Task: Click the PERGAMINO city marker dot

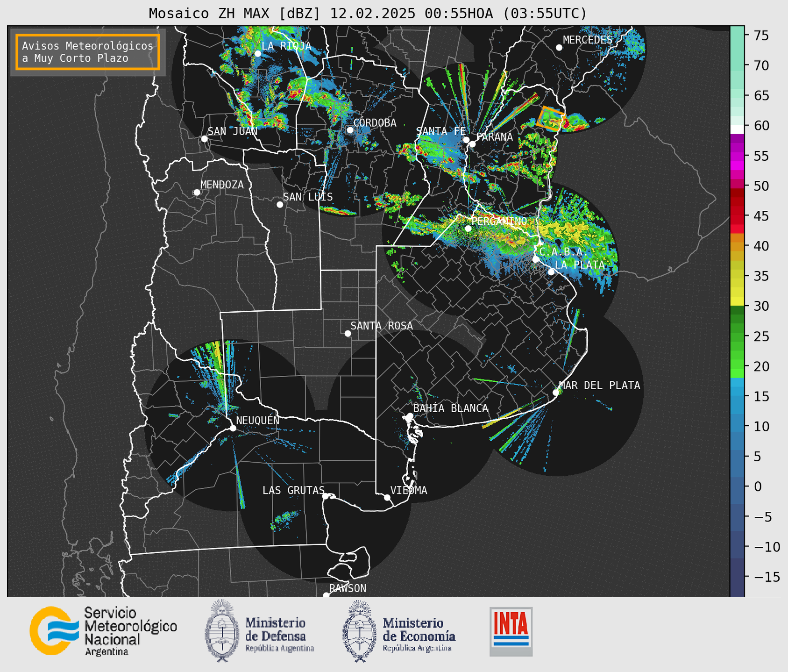Action: (x=469, y=229)
